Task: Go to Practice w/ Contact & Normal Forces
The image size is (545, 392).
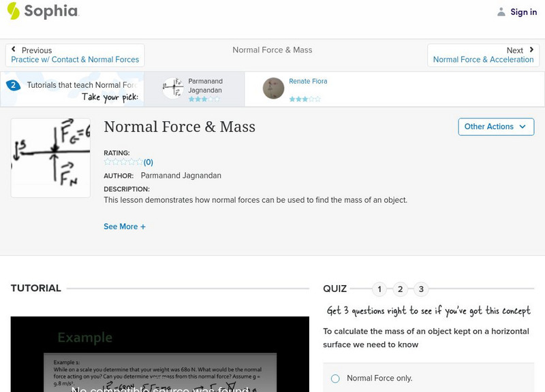Action: tap(75, 60)
